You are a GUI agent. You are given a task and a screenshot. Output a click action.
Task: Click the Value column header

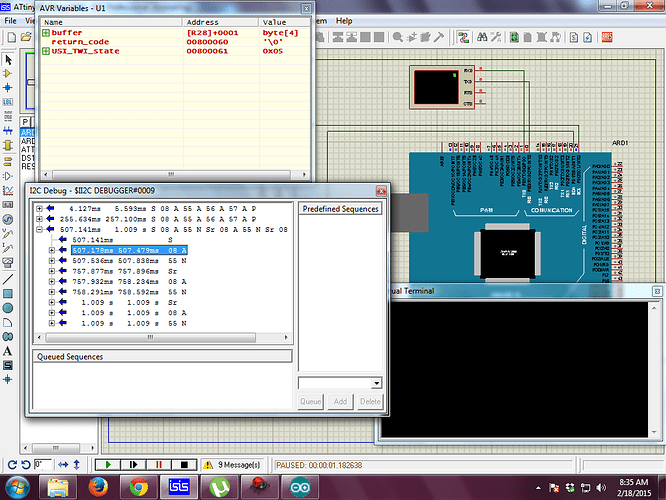pos(284,22)
